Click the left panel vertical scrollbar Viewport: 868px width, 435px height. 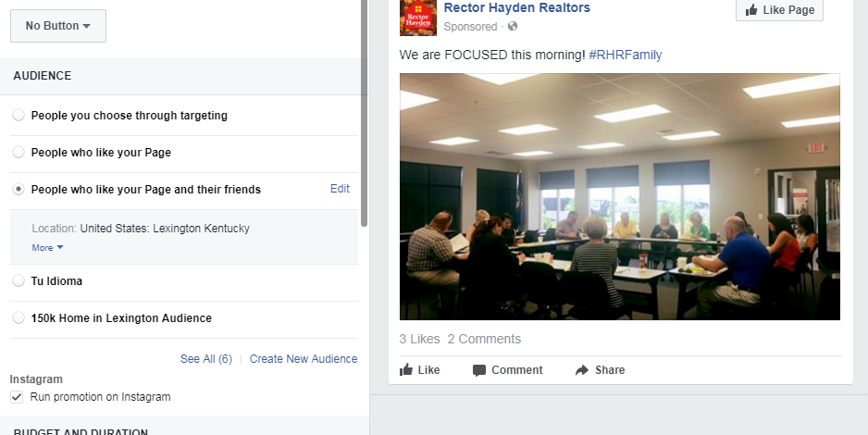coord(365,113)
